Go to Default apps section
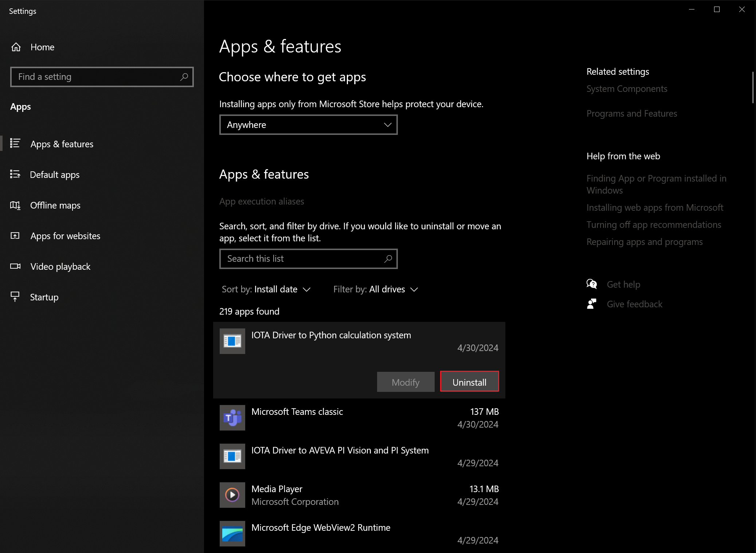The width and height of the screenshot is (756, 553). click(x=102, y=175)
